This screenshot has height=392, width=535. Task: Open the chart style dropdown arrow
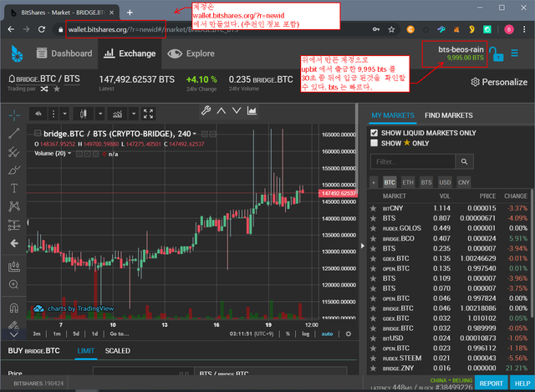[100, 114]
